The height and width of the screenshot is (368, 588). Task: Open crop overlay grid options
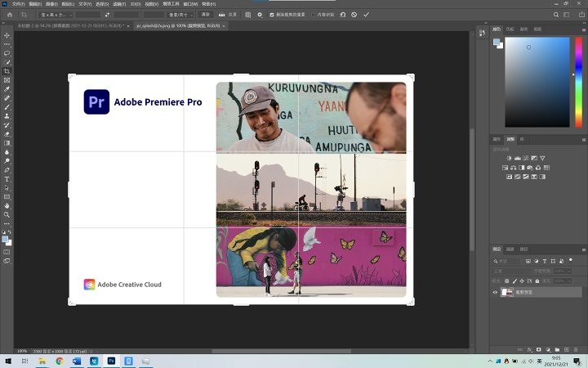point(248,15)
